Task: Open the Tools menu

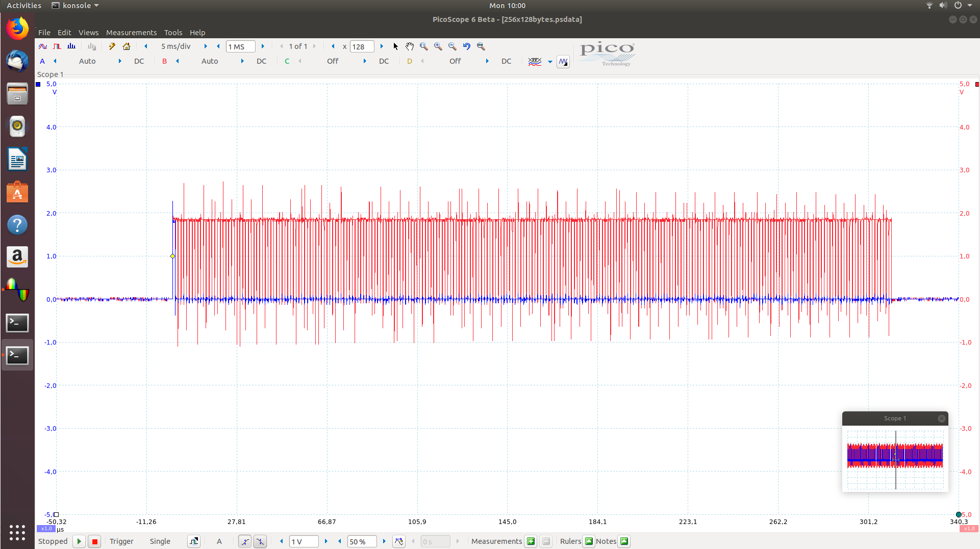Action: (x=173, y=33)
